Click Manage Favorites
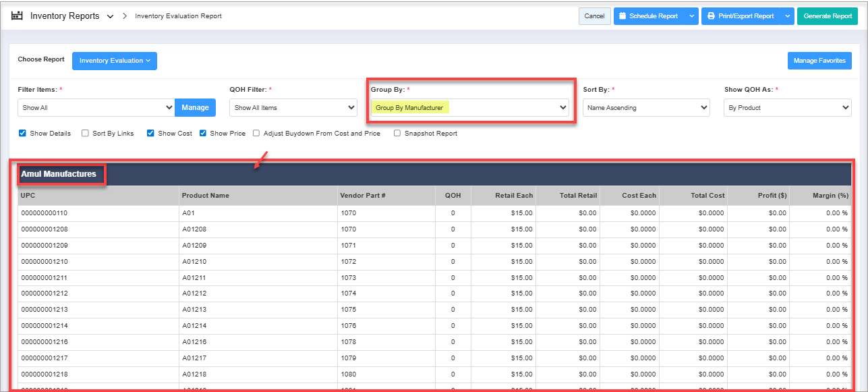This screenshot has width=868, height=392. pyautogui.click(x=819, y=61)
